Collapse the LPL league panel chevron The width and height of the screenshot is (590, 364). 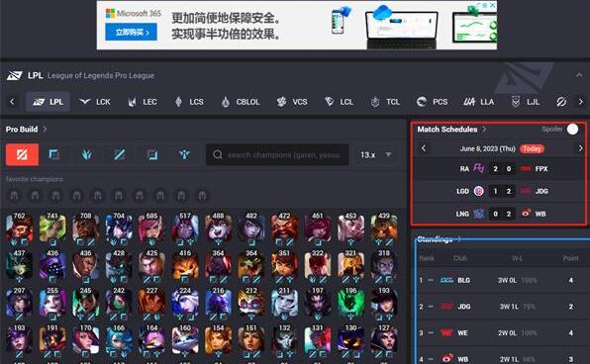click(579, 75)
